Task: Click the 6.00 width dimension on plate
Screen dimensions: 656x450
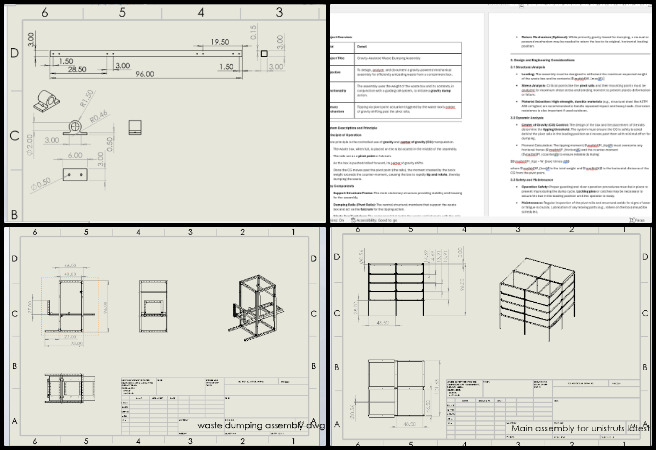Action: [75, 156]
